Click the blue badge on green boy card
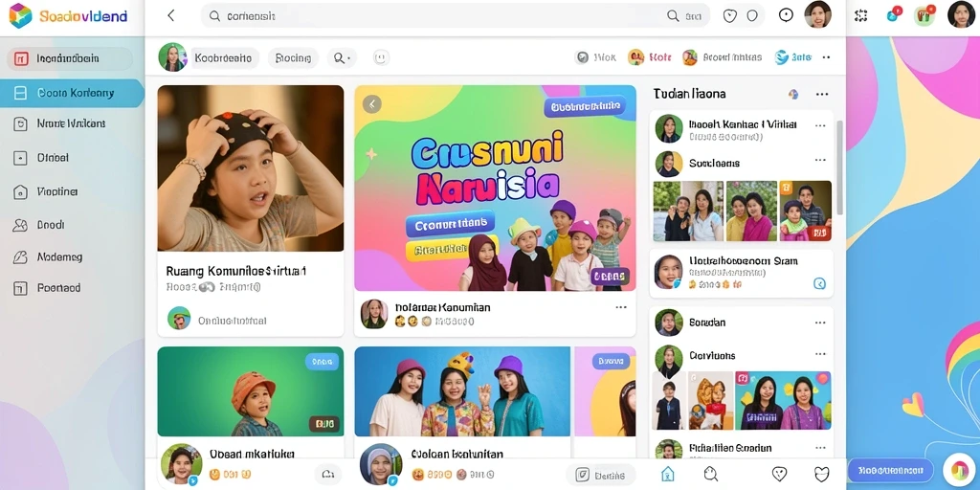The image size is (980, 490). tap(322, 361)
